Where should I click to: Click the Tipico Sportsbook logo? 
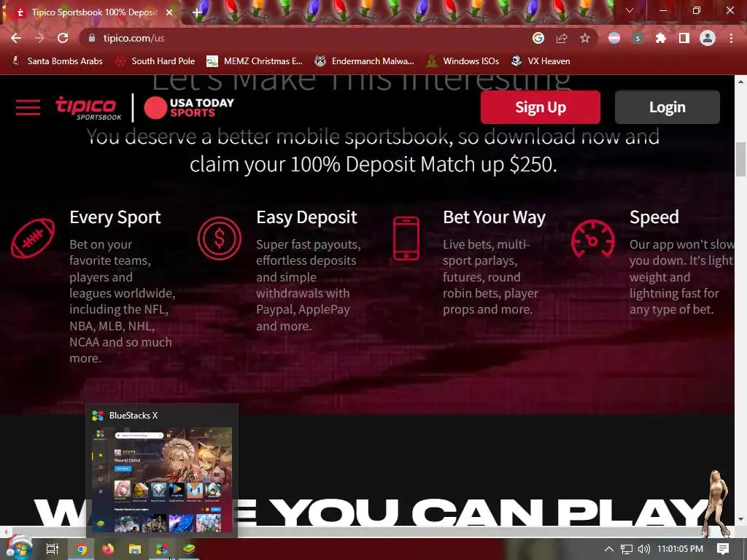click(88, 108)
